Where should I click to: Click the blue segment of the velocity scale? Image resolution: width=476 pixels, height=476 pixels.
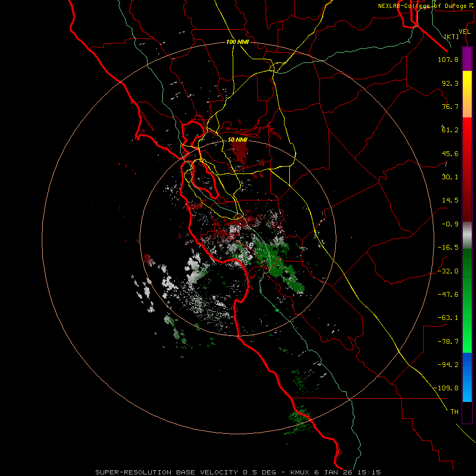(x=467, y=377)
